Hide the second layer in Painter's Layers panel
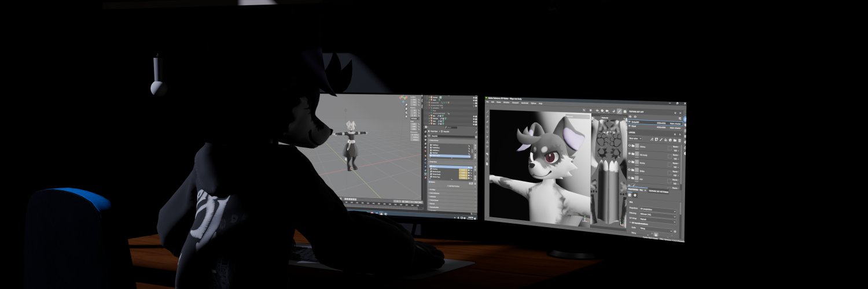The width and height of the screenshot is (868, 289). pos(630,154)
